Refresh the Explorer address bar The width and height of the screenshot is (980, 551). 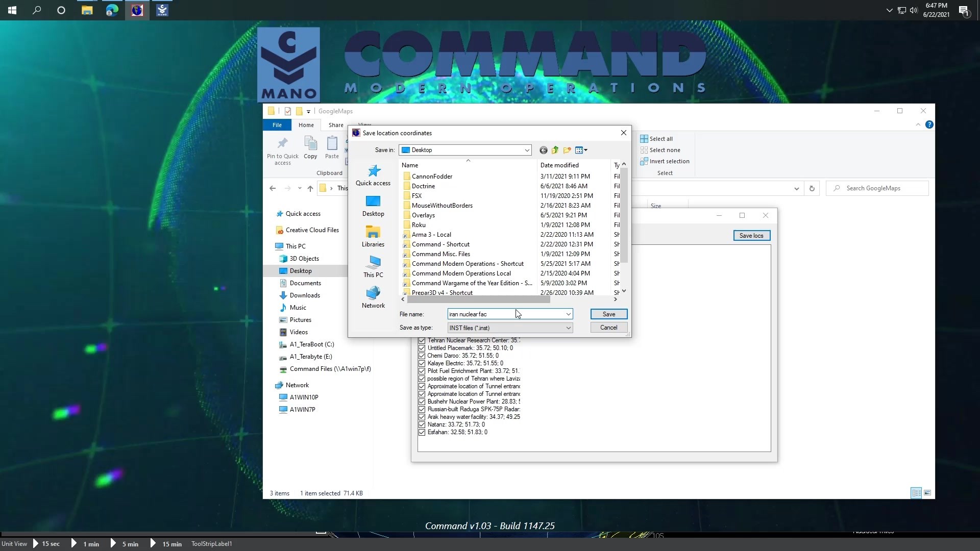coord(812,188)
